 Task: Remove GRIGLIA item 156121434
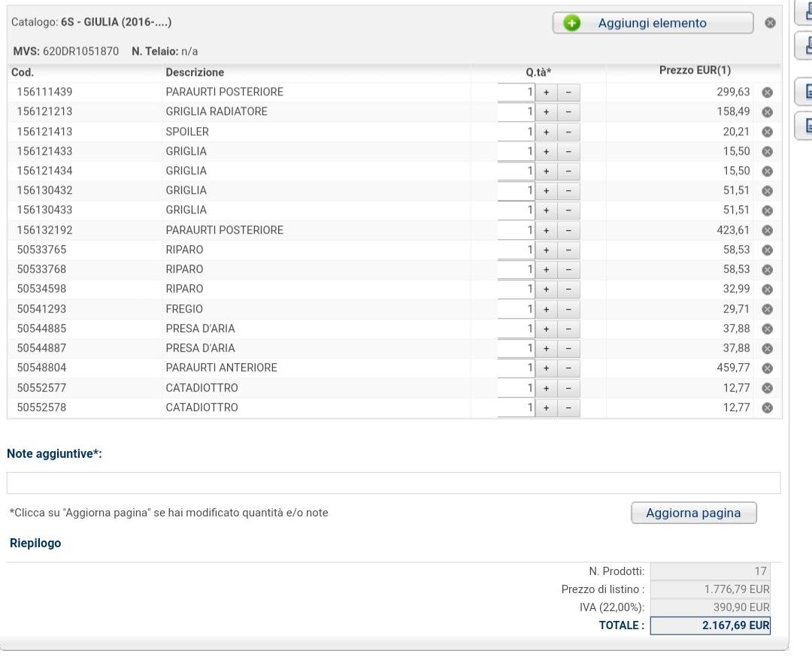[767, 171]
